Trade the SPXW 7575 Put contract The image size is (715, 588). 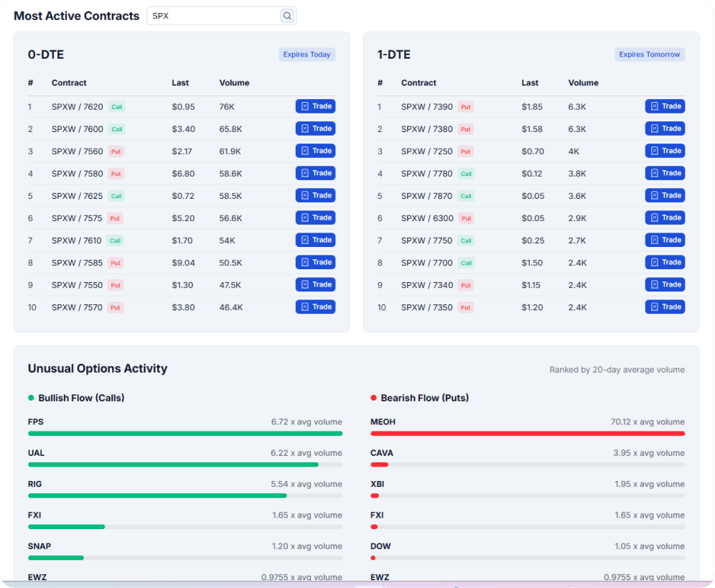(315, 218)
